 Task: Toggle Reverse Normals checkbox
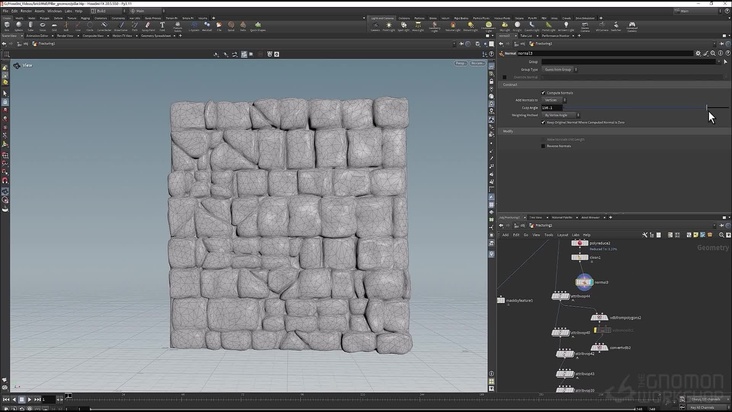(x=543, y=146)
